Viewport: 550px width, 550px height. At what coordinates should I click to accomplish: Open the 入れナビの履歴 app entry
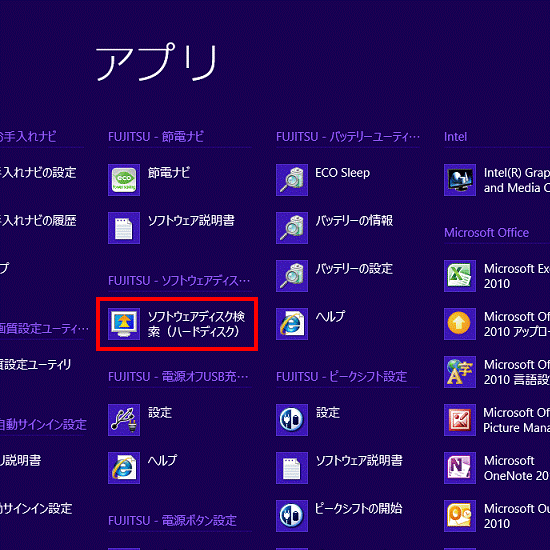pos(38,221)
